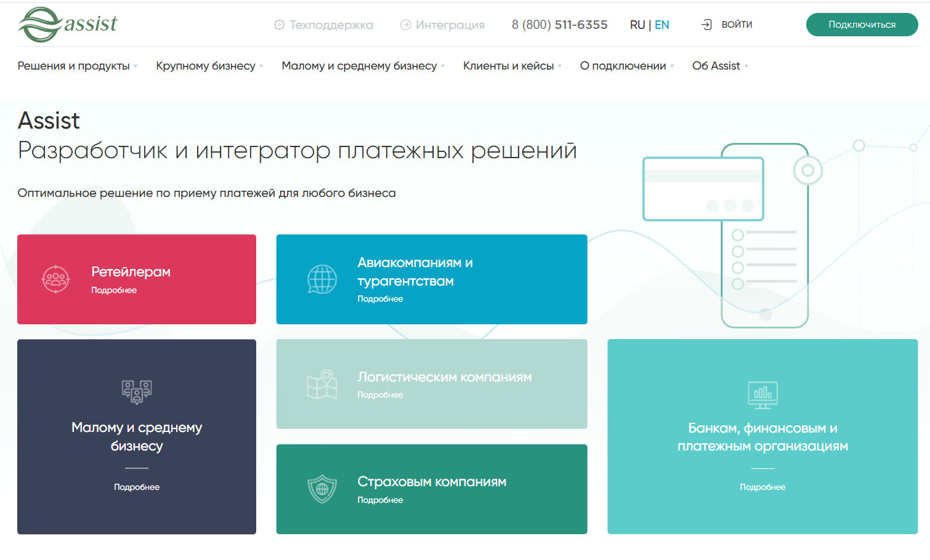Switch language to EN
Image resolution: width=930 pixels, height=560 pixels.
(x=662, y=25)
